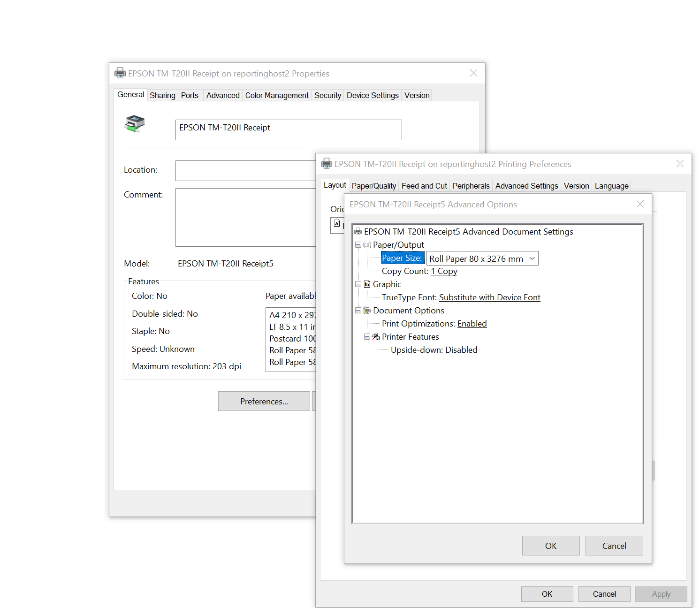Click the Print Optimizations 'Enabled' link
Viewport: 700px width, 608px height.
click(x=472, y=324)
